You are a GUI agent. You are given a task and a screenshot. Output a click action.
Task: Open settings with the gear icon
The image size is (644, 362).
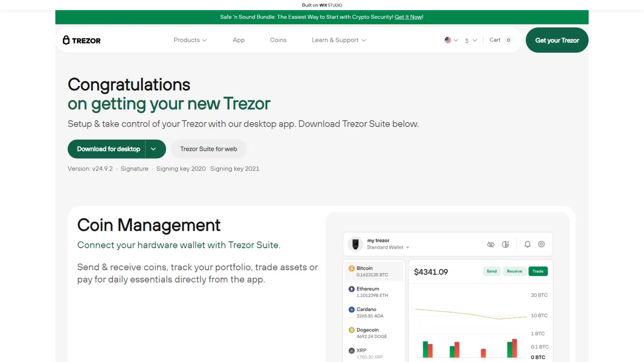point(541,244)
